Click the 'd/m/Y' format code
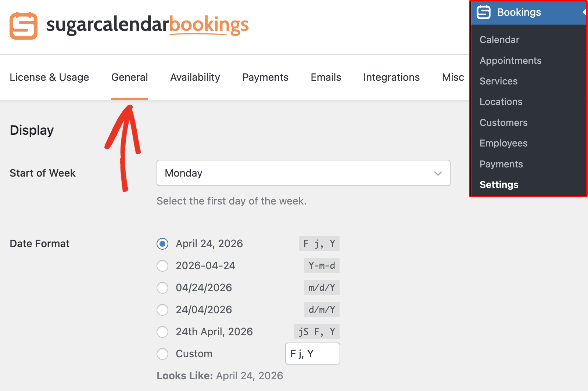Screen dimensions: 588x391 tap(322, 309)
